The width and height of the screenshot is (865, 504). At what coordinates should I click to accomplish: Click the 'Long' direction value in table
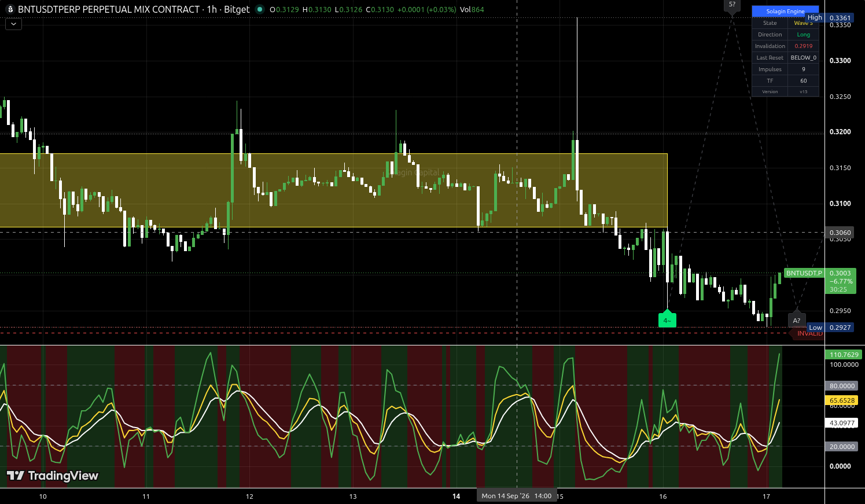click(x=803, y=35)
